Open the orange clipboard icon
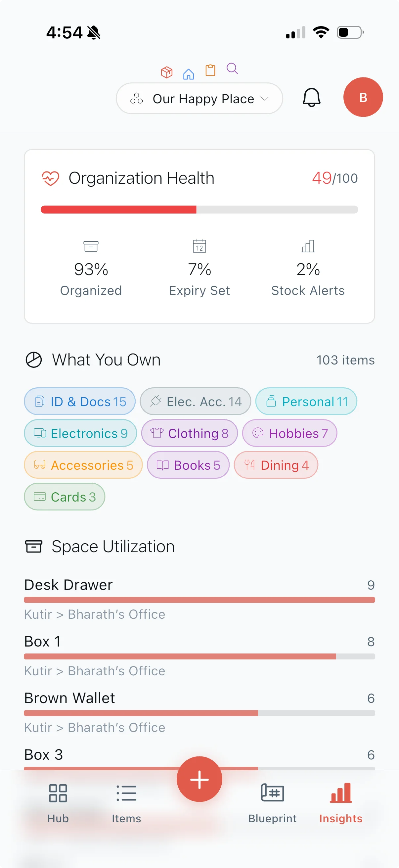 click(x=210, y=71)
